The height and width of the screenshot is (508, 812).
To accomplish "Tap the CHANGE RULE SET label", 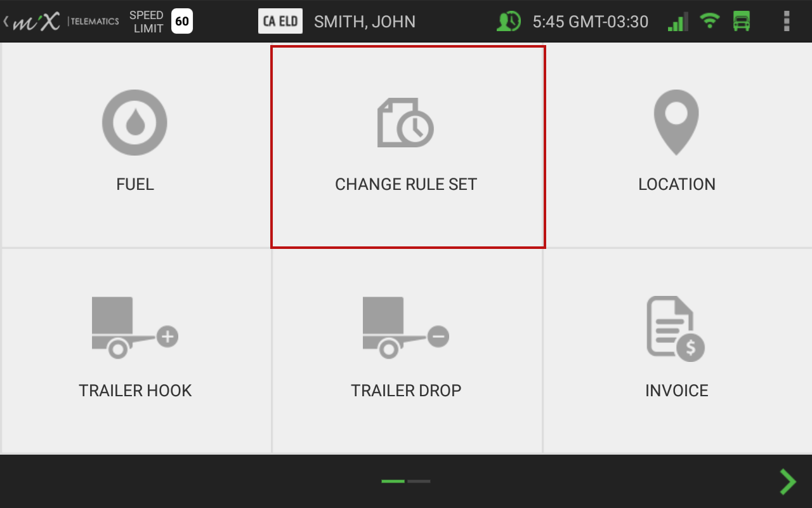I will tap(406, 184).
